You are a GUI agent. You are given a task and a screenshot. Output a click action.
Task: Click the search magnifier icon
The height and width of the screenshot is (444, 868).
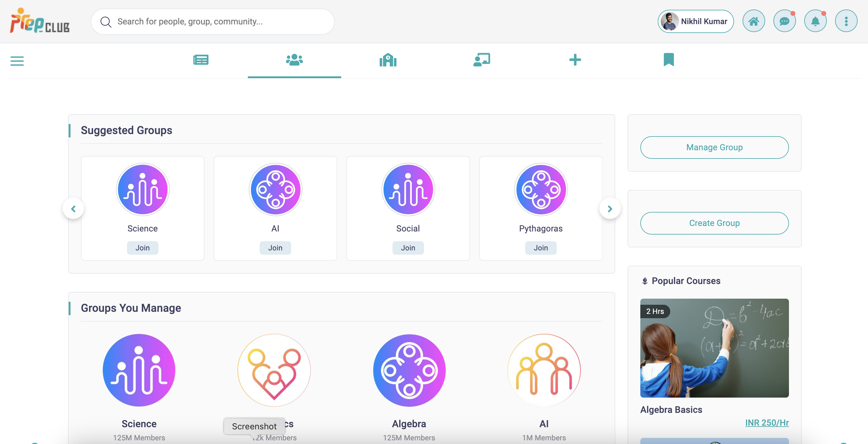click(106, 22)
